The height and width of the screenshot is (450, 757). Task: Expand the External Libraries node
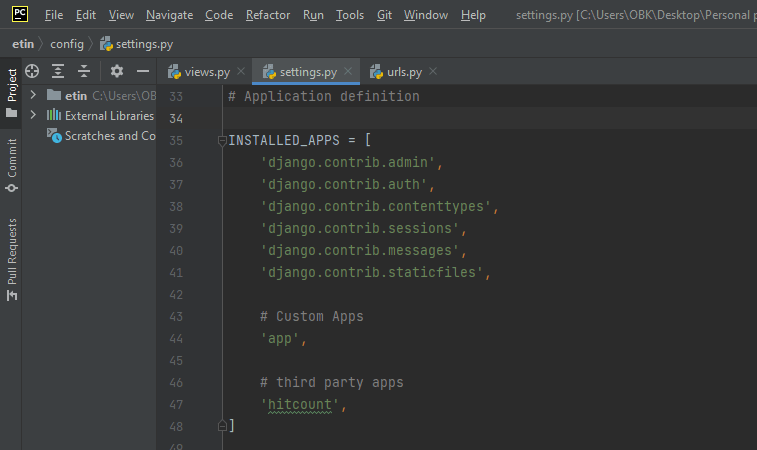(33, 115)
